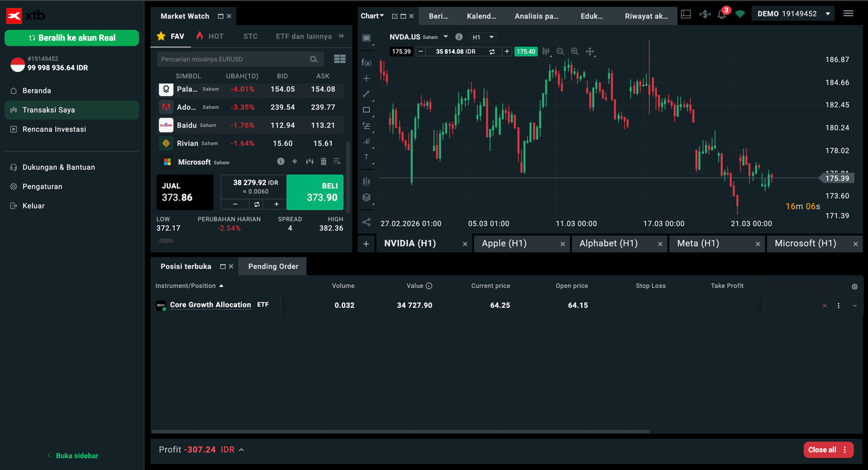Select the Fibonacci retracement tool
Screen dimensions: 868x470
pos(366,126)
